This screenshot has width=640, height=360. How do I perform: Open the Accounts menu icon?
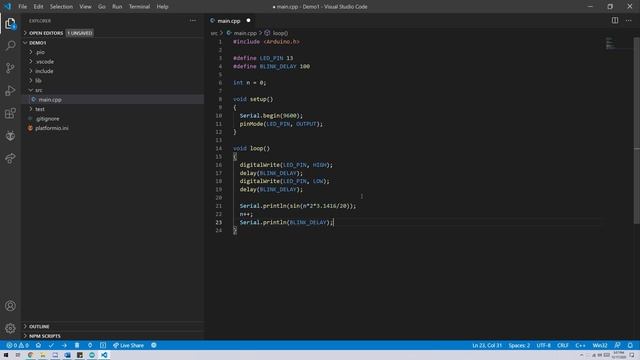click(x=10, y=306)
